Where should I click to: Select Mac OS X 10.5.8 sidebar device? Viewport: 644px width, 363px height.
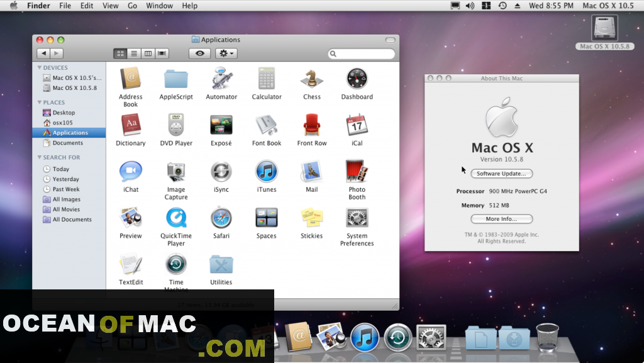(69, 88)
